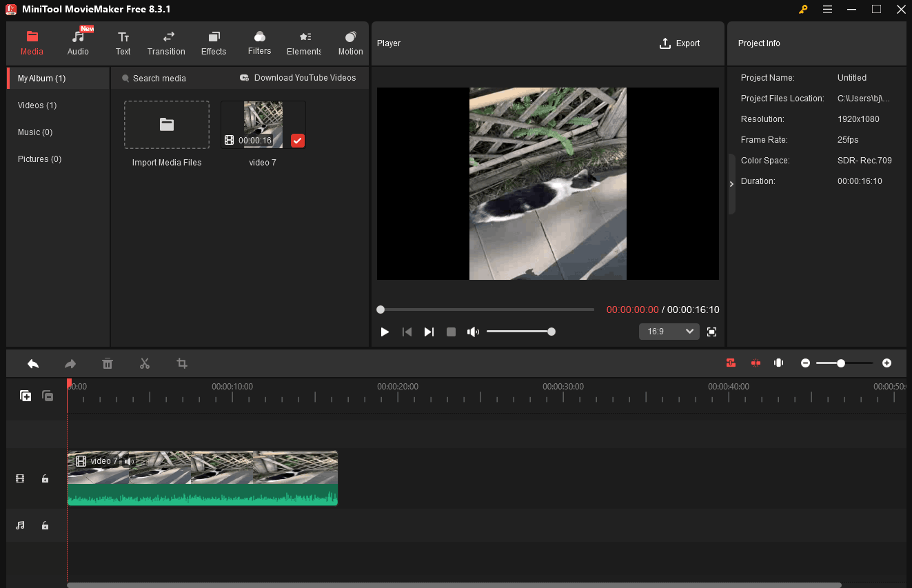Open the hamburger main menu

pos(827,9)
